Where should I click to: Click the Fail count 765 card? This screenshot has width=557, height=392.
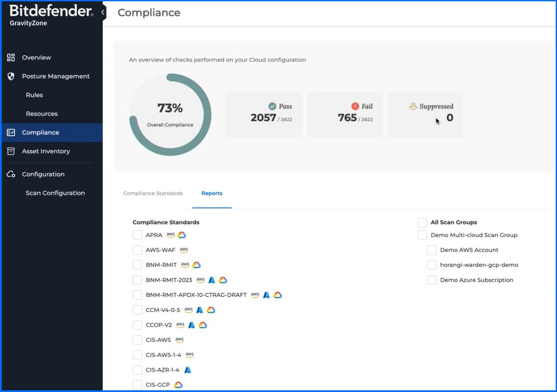(x=344, y=115)
